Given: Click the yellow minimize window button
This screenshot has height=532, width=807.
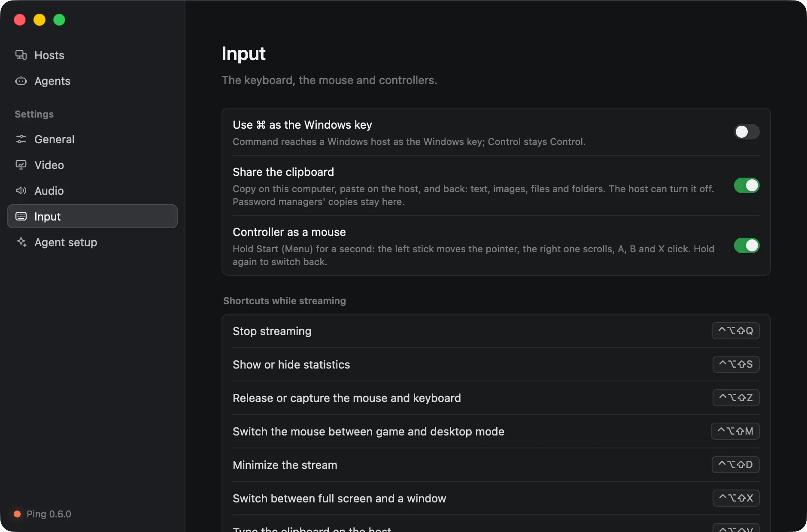Looking at the screenshot, I should pyautogui.click(x=39, y=20).
